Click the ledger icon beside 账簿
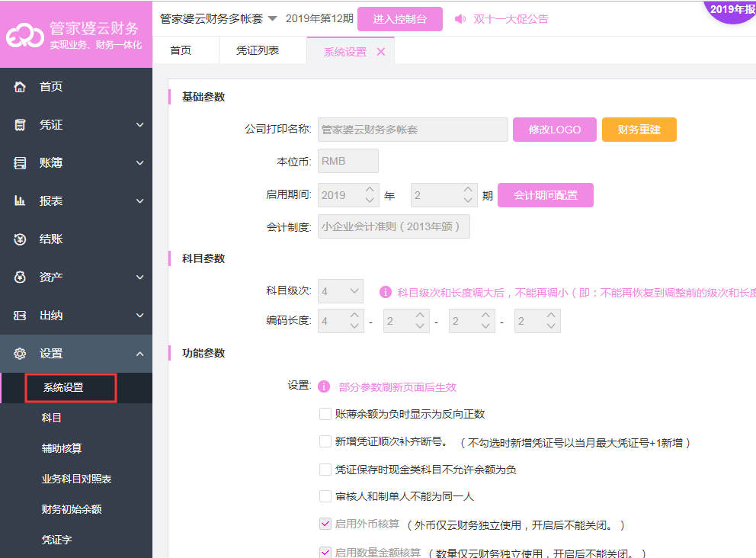The width and height of the screenshot is (756, 558). coord(20,163)
